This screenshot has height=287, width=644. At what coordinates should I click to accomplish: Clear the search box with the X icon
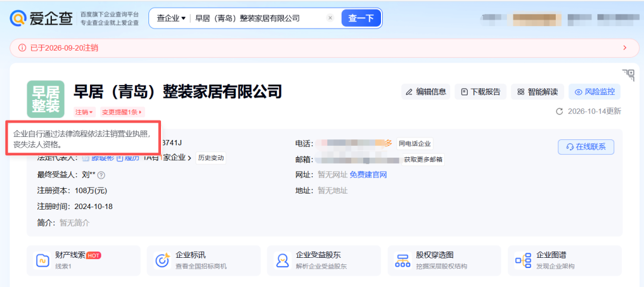[x=330, y=18]
